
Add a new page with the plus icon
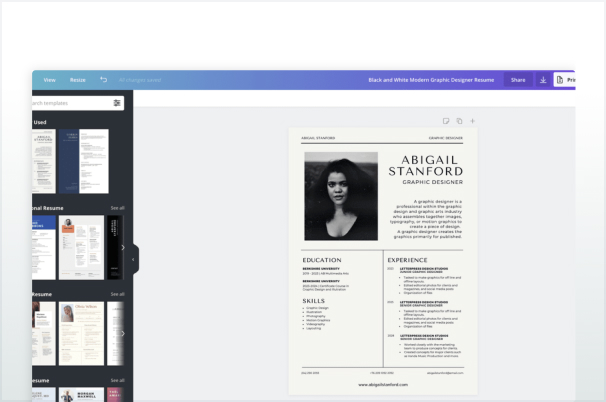coord(473,121)
